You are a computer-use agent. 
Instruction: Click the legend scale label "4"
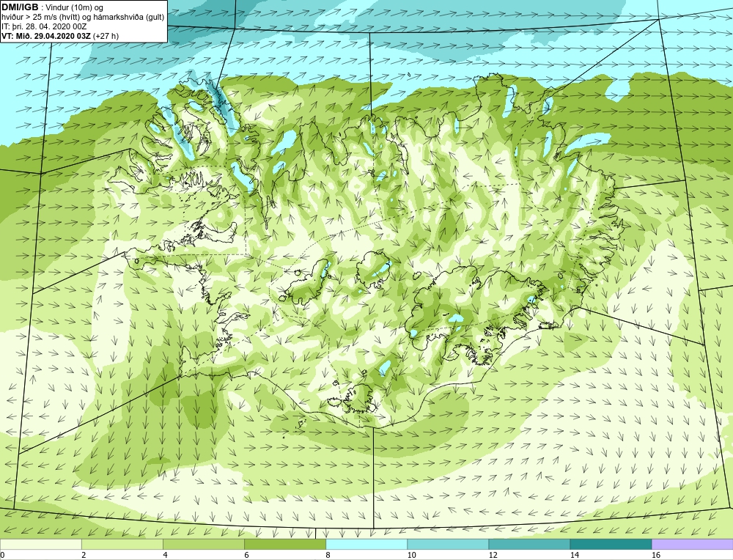165,555
